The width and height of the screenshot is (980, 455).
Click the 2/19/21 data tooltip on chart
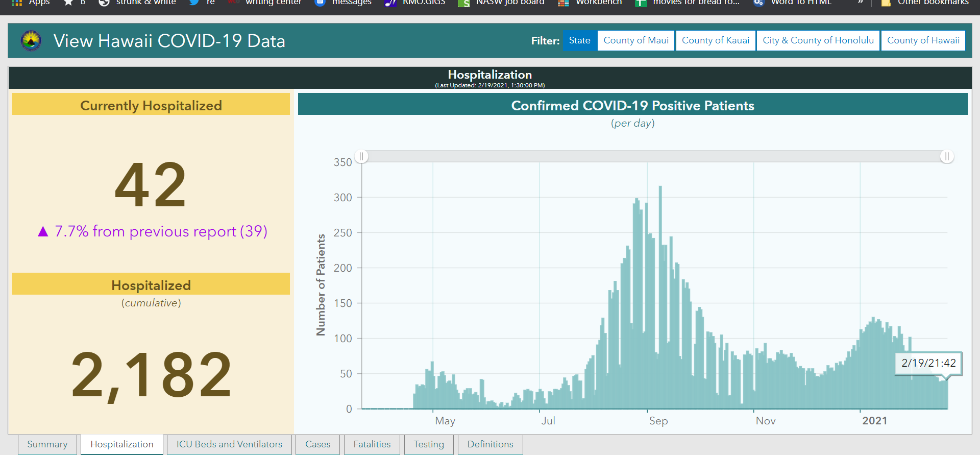(x=928, y=364)
